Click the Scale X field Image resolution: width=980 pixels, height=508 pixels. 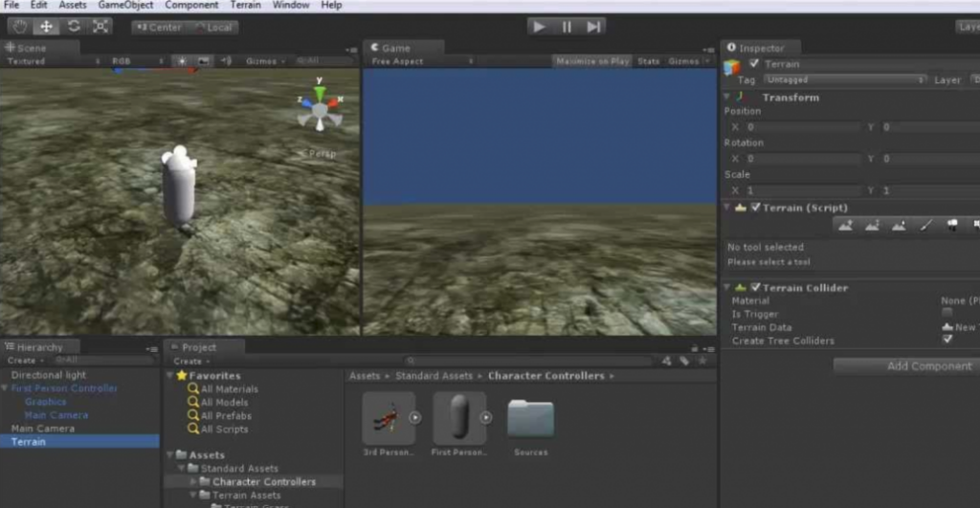803,190
